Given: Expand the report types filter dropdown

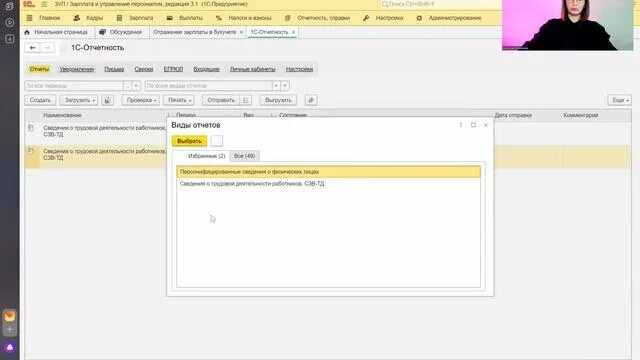Looking at the screenshot, I should pos(276,86).
